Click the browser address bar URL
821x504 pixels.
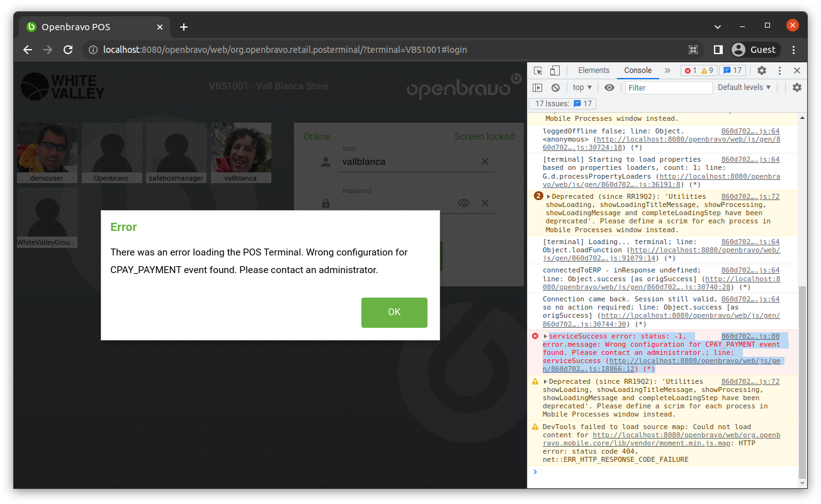pyautogui.click(x=285, y=50)
